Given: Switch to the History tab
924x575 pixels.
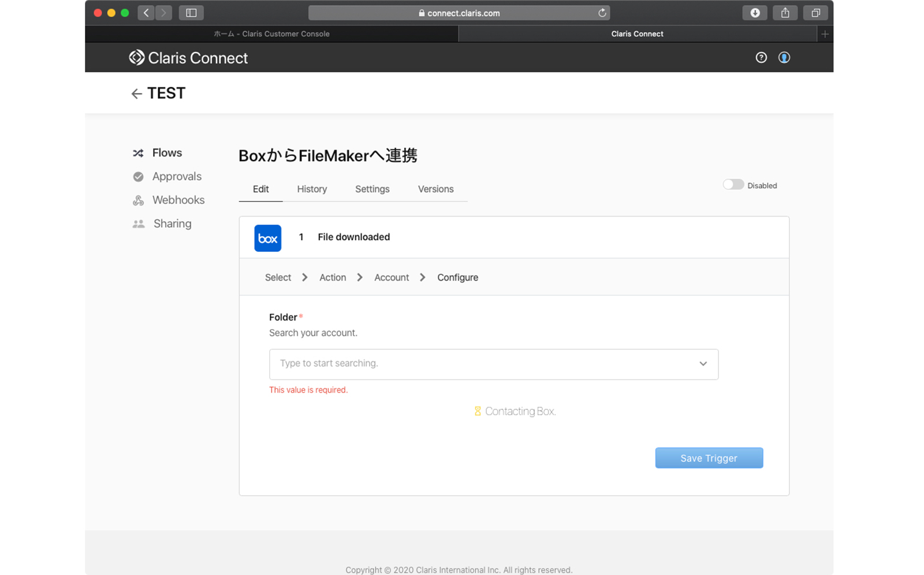Looking at the screenshot, I should tap(312, 189).
